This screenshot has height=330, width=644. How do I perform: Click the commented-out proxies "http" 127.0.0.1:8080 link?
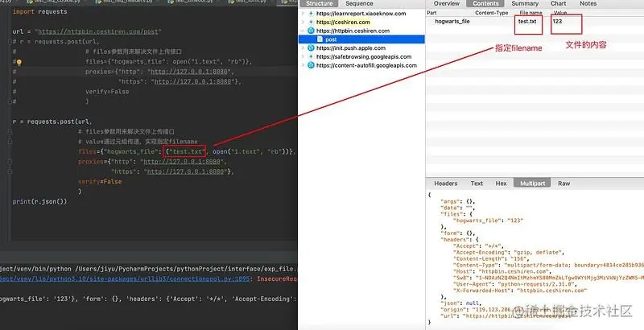[x=191, y=72]
